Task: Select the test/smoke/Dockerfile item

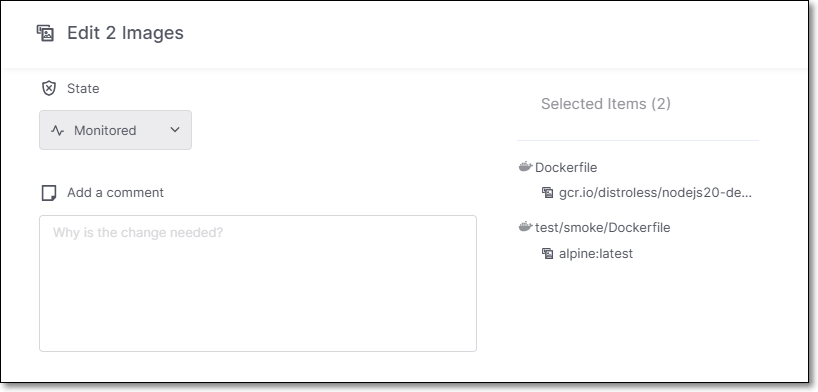Action: click(x=603, y=228)
